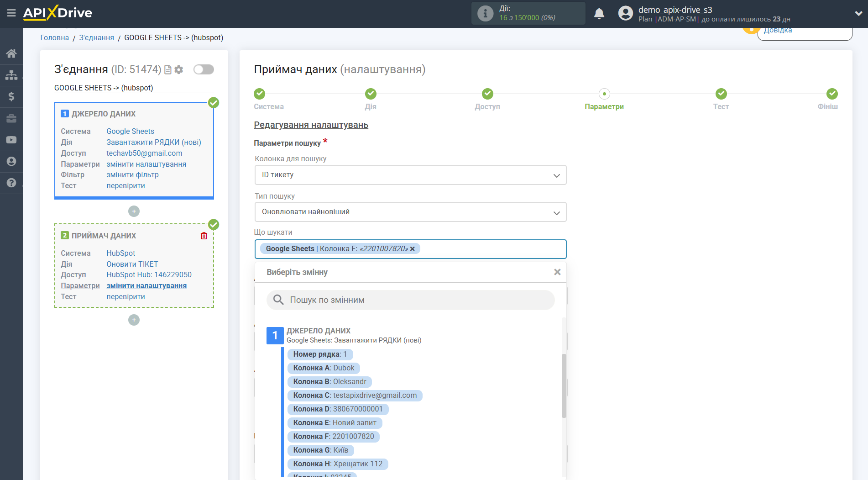Open the Тип пошуку dropdown
The width and height of the screenshot is (868, 480).
click(410, 212)
